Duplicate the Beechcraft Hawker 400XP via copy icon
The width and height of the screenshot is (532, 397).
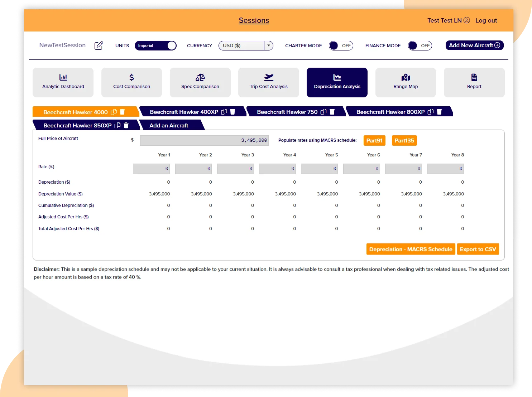tap(224, 112)
